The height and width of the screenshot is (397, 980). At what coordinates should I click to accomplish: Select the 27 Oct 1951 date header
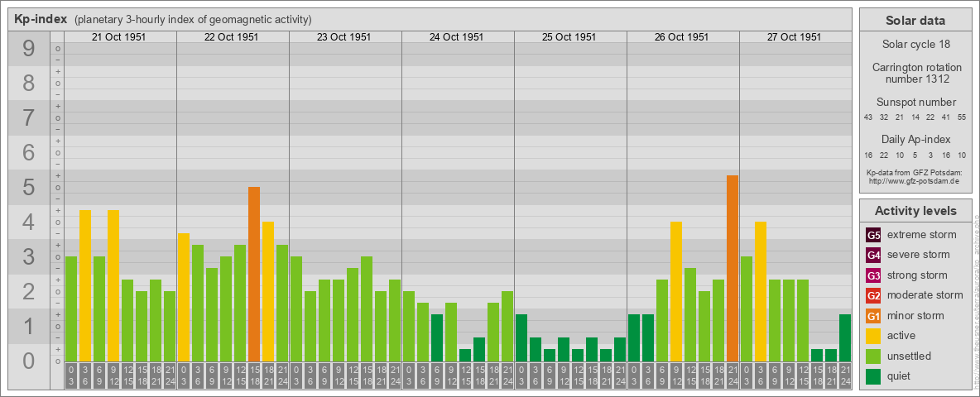click(x=795, y=37)
